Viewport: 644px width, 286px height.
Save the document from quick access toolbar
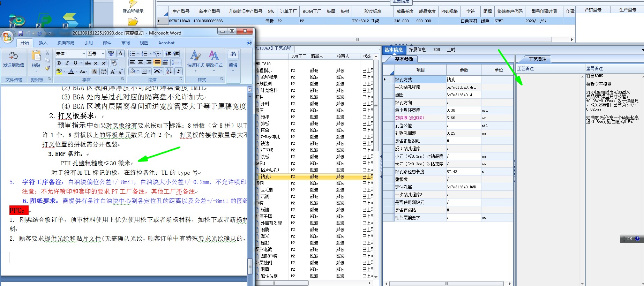coord(21,33)
